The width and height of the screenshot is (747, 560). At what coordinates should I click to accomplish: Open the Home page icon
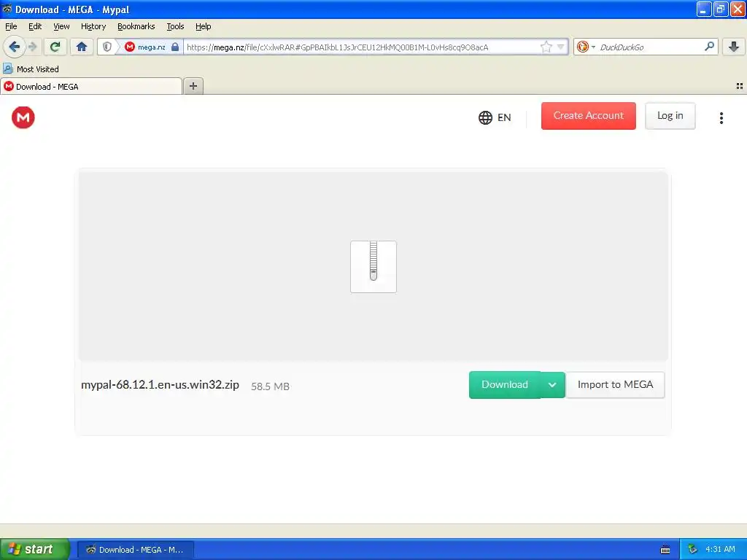click(82, 47)
